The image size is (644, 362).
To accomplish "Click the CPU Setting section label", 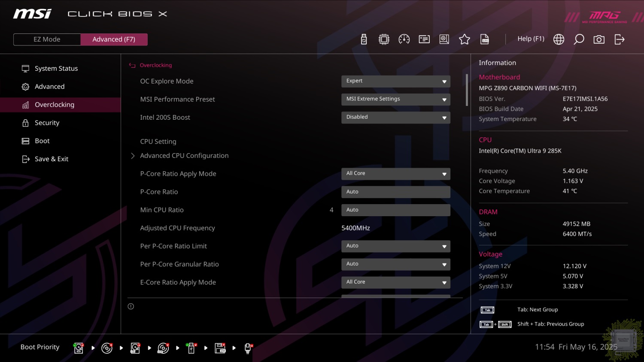I will coord(158,142).
